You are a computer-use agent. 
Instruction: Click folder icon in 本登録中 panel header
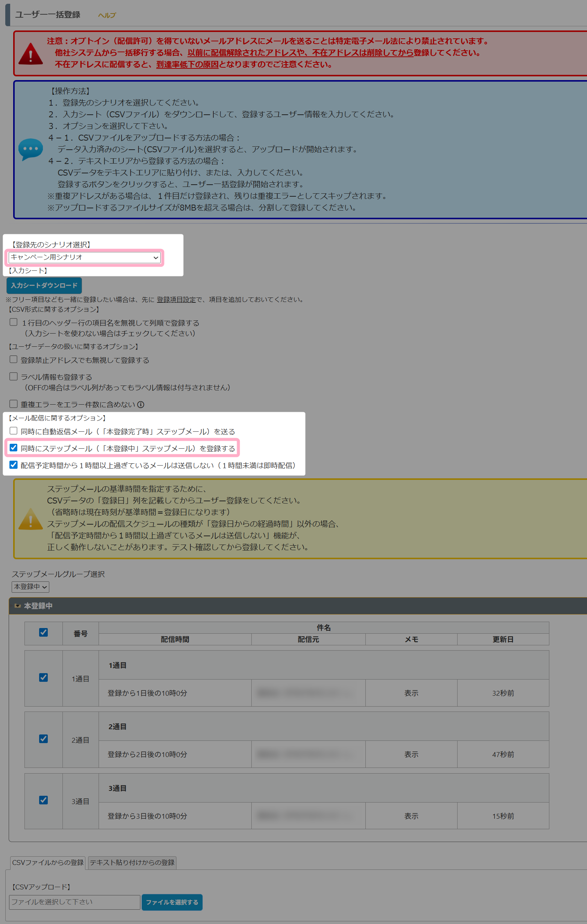[x=17, y=606]
